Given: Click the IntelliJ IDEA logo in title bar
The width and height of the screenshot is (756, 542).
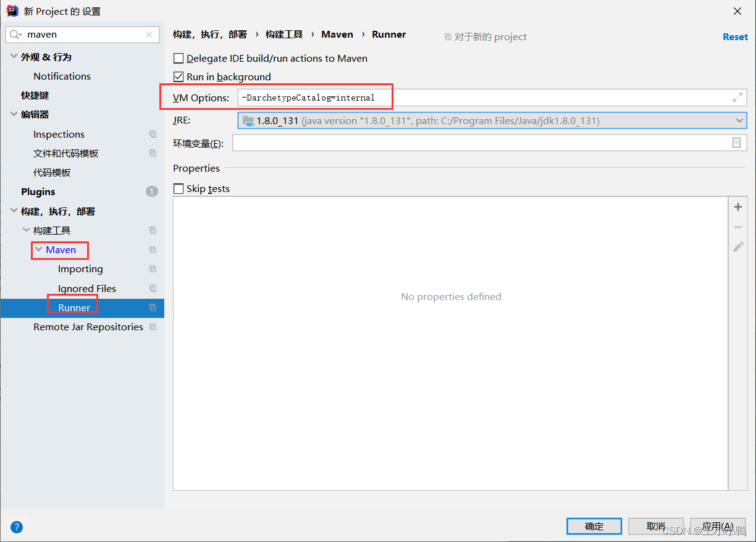Looking at the screenshot, I should point(12,10).
